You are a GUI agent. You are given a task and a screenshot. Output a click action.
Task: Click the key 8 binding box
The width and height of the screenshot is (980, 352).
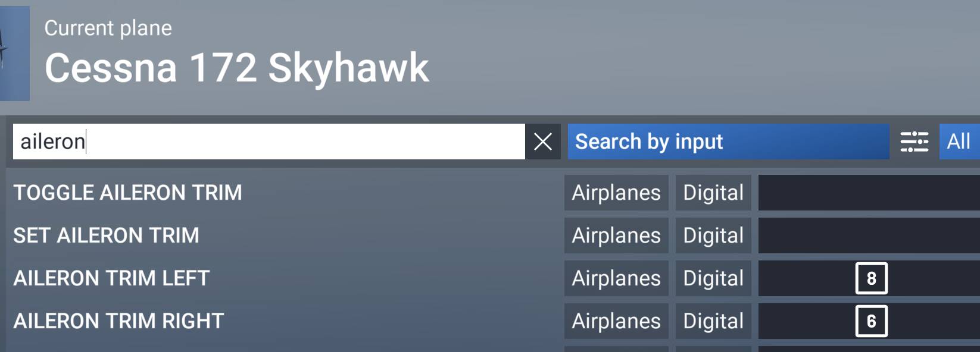click(x=871, y=278)
